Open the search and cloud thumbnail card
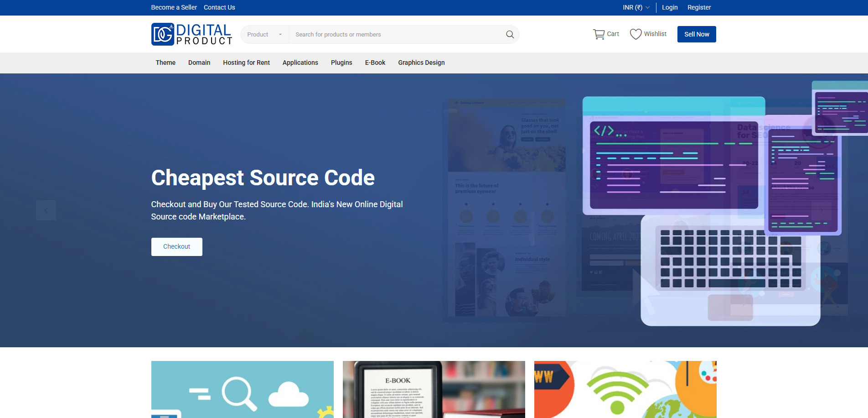 pyautogui.click(x=243, y=389)
